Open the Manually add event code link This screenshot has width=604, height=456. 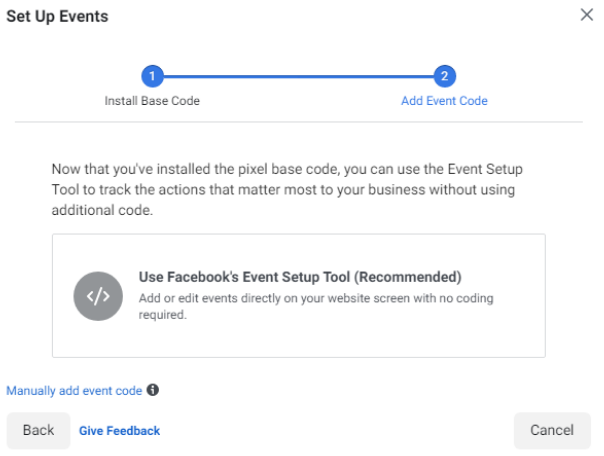click(x=74, y=391)
